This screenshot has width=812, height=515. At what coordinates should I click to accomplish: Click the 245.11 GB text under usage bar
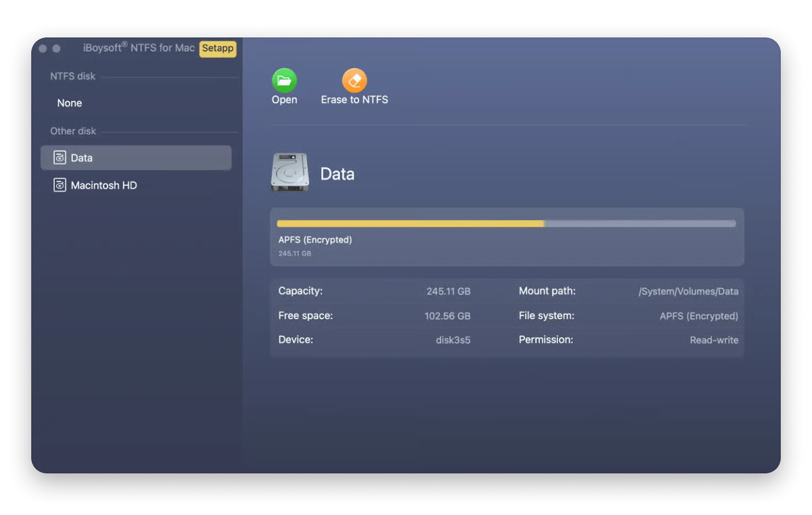[295, 253]
